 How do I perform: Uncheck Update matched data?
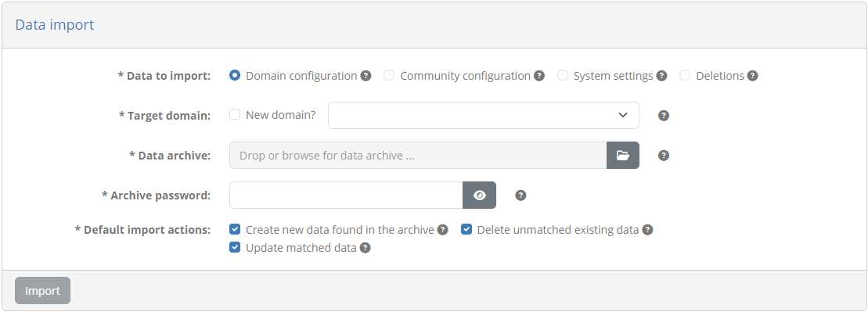click(235, 247)
